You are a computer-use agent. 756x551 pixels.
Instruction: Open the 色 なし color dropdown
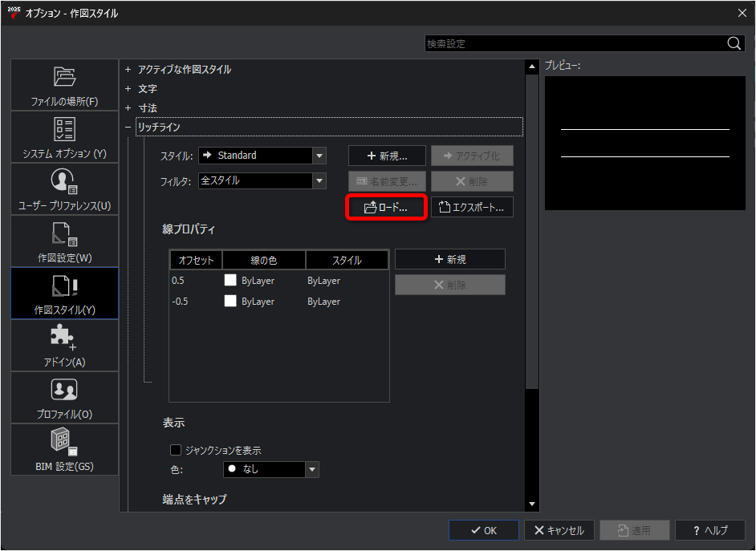pos(271,469)
